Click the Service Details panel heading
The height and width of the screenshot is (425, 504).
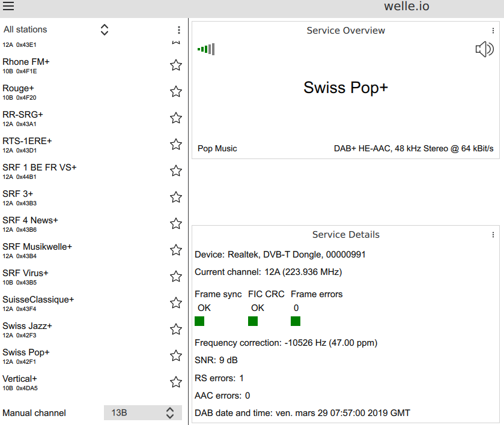point(346,235)
